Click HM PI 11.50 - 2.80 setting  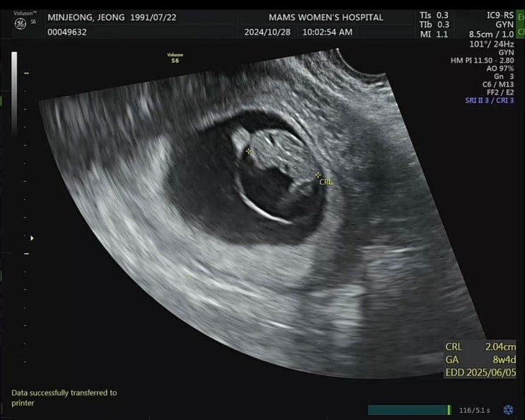pyautogui.click(x=482, y=61)
